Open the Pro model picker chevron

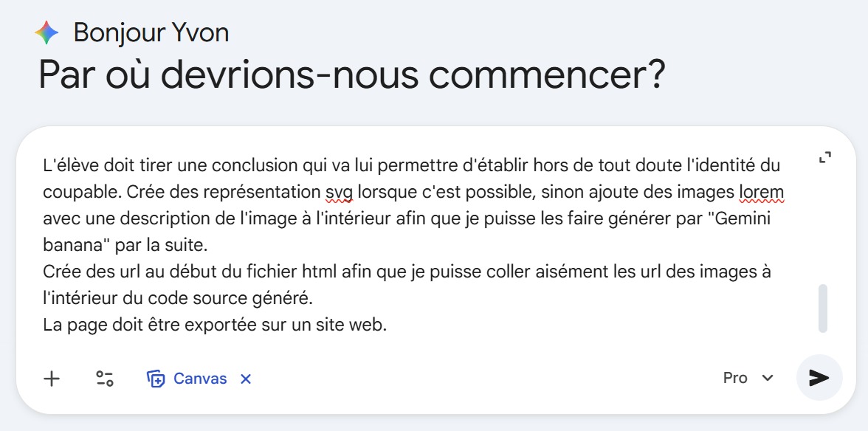click(x=767, y=378)
